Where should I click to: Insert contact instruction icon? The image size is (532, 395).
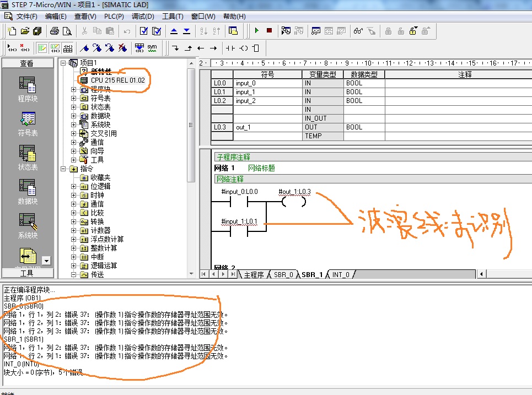pos(230,48)
